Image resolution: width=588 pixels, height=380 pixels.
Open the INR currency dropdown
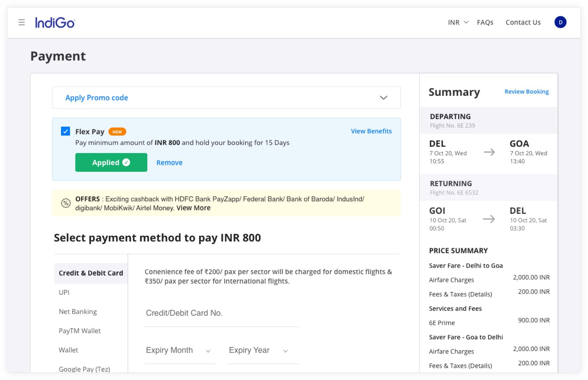point(458,22)
